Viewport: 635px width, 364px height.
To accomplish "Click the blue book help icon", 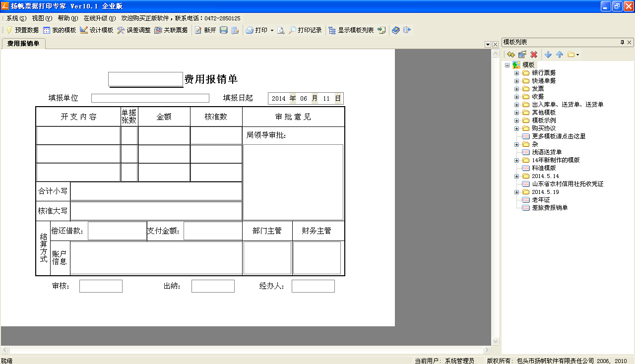I will point(395,30).
